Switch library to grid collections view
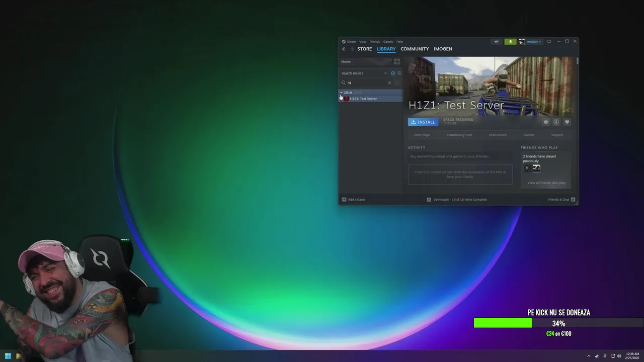Image resolution: width=644 pixels, height=362 pixels. [x=397, y=61]
